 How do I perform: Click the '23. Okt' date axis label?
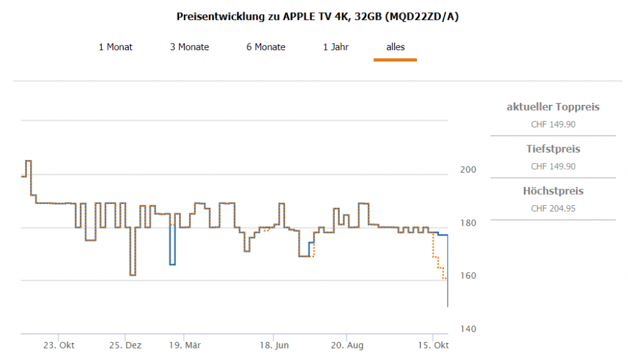[58, 346]
